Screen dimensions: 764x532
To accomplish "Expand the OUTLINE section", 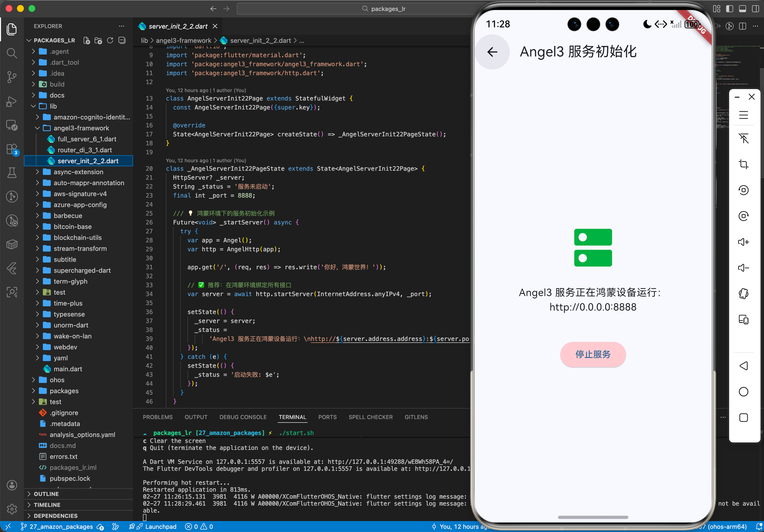I will coord(46,494).
